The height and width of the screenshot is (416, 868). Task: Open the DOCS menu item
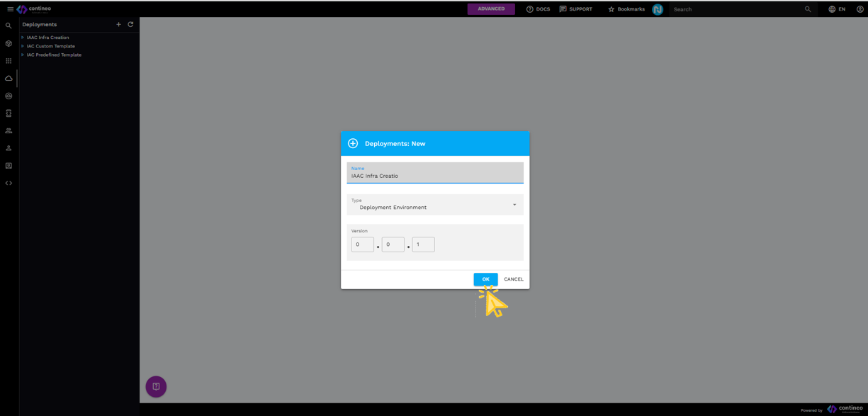538,9
